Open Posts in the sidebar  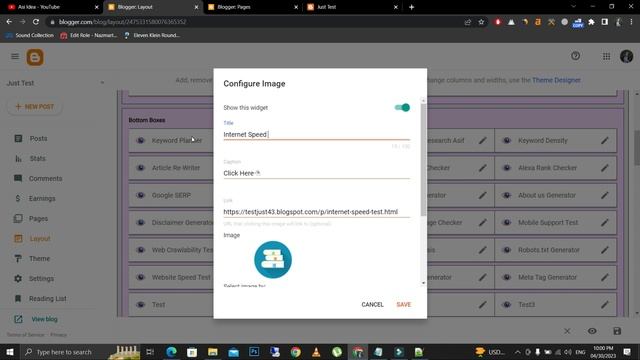pyautogui.click(x=38, y=139)
